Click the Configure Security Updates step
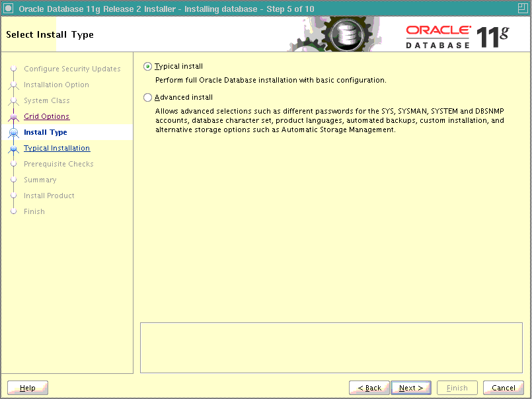Screen dimensions: 532x399 point(72,69)
